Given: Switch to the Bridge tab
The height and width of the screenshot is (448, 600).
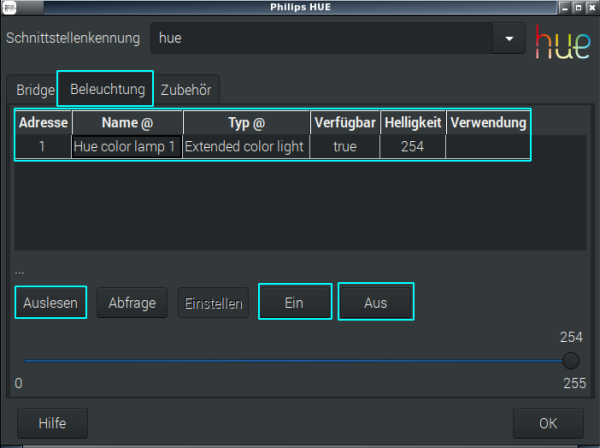Looking at the screenshot, I should tap(35, 89).
